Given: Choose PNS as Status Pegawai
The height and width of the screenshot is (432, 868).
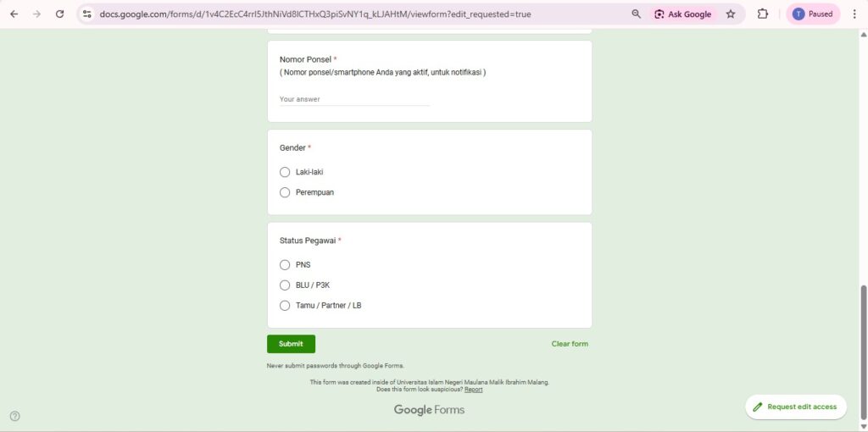Looking at the screenshot, I should pyautogui.click(x=285, y=265).
